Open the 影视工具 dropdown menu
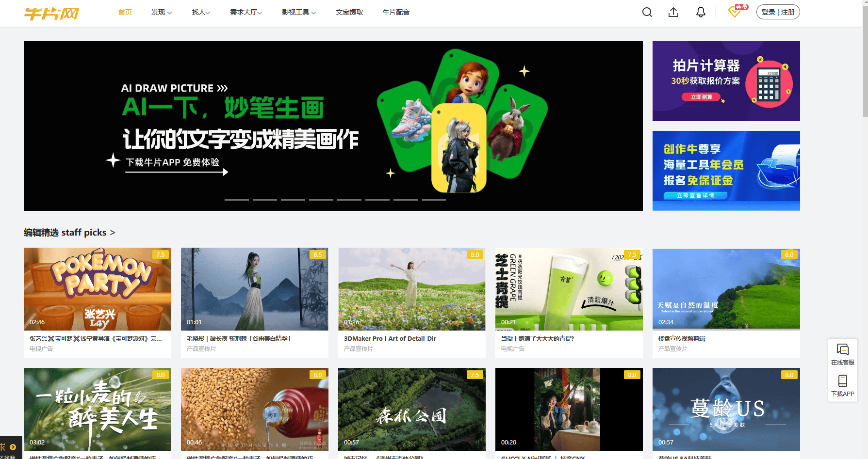This screenshot has height=459, width=868. [298, 12]
